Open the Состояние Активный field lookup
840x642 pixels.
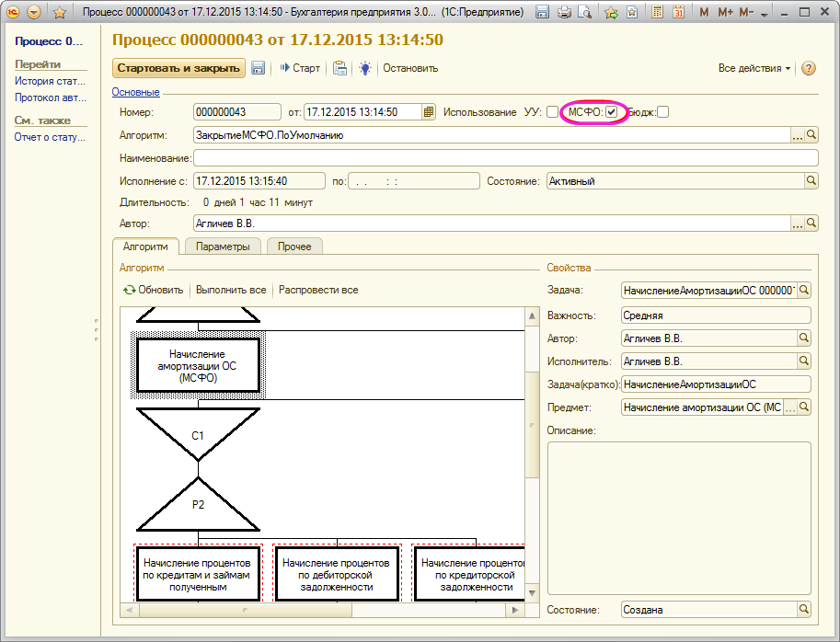(811, 181)
